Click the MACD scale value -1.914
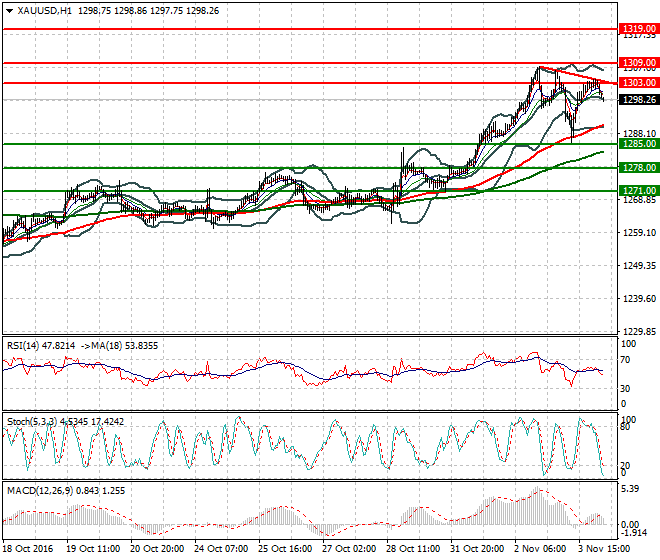 point(633,533)
